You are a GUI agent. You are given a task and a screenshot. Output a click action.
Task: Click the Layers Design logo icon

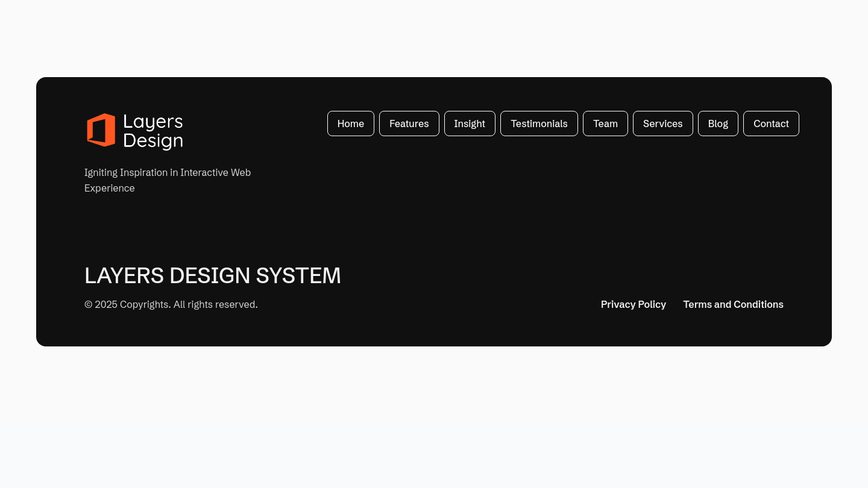(101, 131)
